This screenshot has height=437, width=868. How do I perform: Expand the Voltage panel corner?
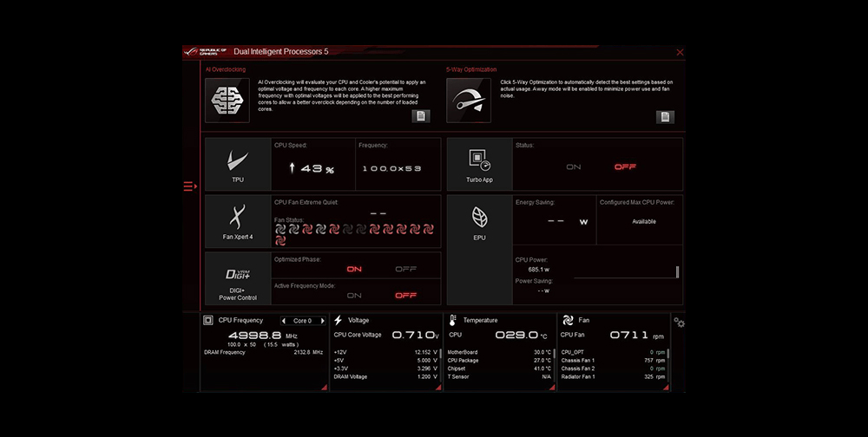[x=438, y=388]
